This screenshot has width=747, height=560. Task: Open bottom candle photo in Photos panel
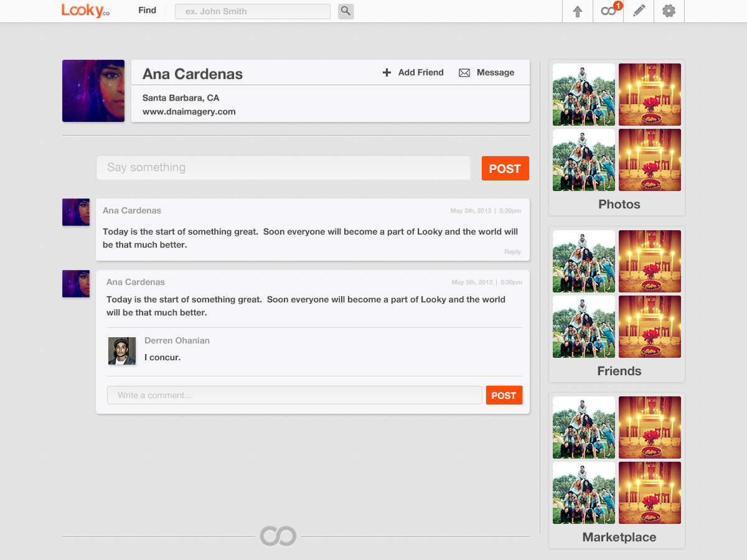[650, 160]
